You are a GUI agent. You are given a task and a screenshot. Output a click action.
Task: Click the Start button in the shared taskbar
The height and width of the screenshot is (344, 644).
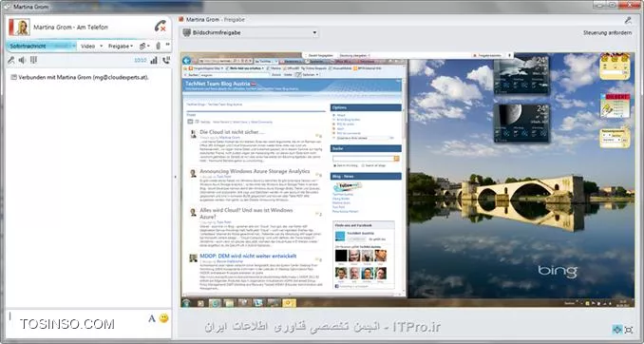point(187,303)
